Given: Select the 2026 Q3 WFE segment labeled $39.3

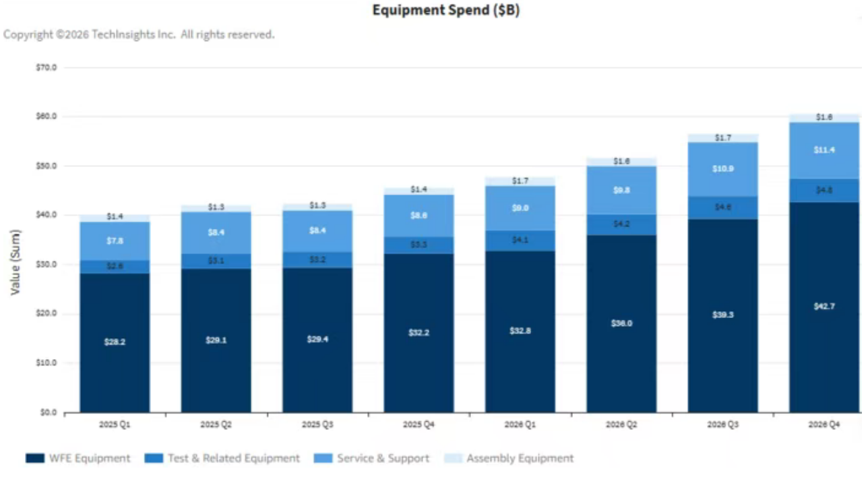Looking at the screenshot, I should click(723, 315).
